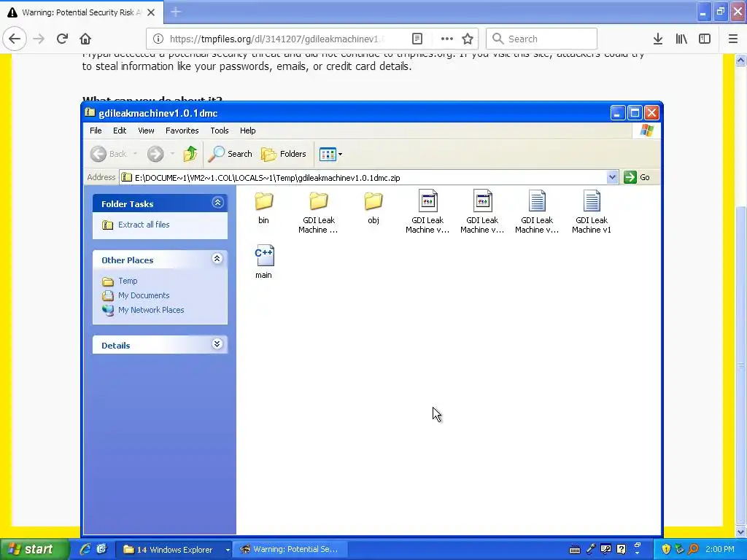
Task: Click the Firefox page scroll-up arrow
Action: click(740, 60)
